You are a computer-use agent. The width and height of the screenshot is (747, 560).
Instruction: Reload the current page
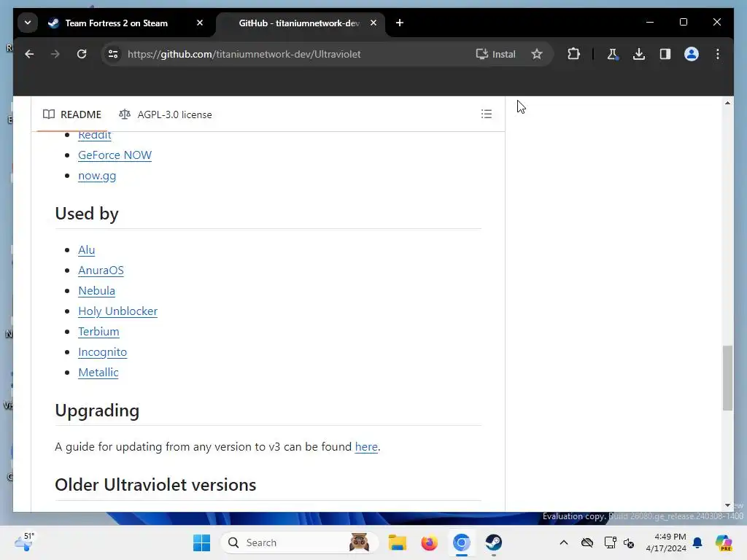click(x=82, y=54)
